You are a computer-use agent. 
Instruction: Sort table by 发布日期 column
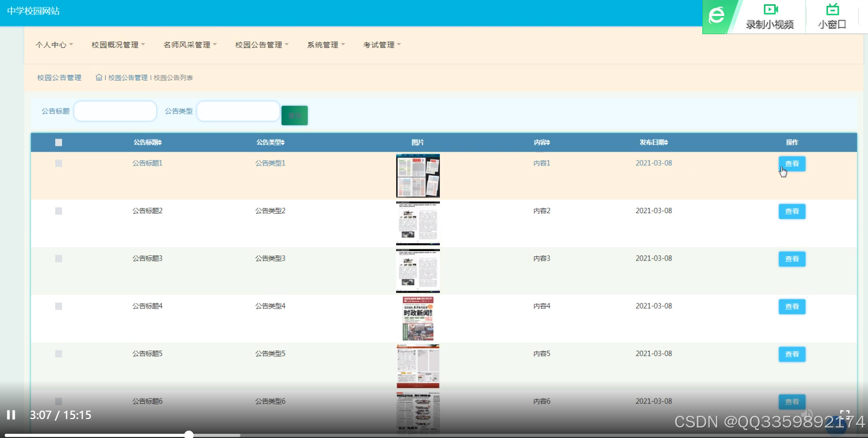point(654,143)
